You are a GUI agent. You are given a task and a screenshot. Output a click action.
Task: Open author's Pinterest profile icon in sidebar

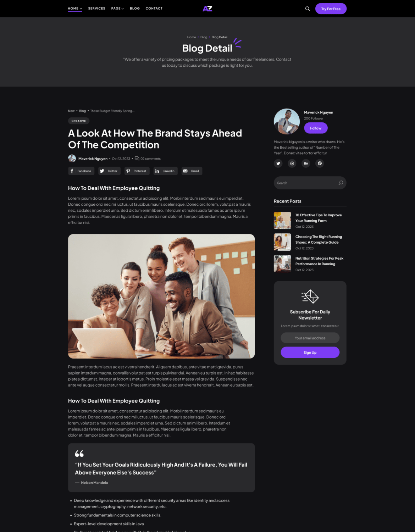point(320,164)
